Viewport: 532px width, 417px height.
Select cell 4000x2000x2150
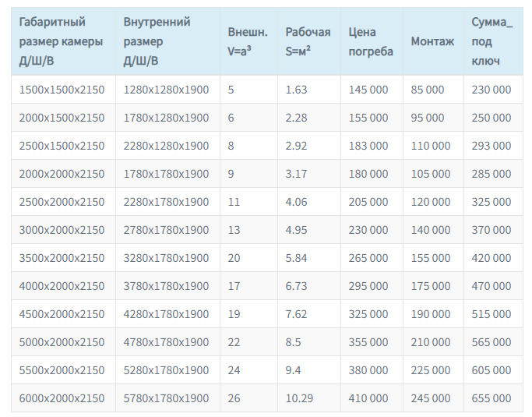pos(62,286)
